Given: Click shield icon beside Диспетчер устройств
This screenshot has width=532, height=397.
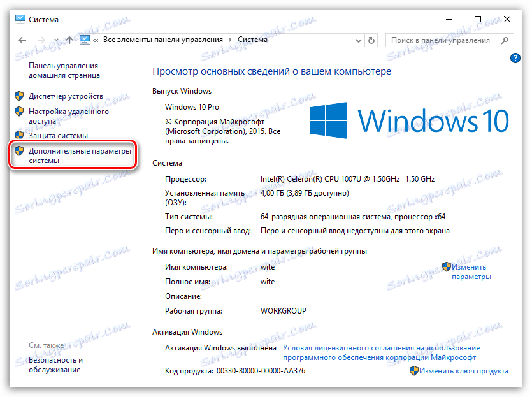Looking at the screenshot, I should coord(19,96).
